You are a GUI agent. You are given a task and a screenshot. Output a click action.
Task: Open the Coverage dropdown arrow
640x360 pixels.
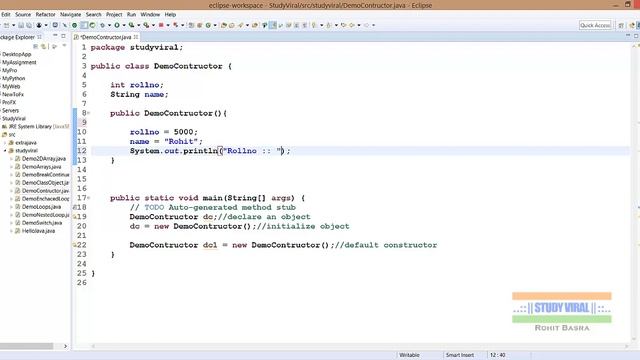[138, 25]
